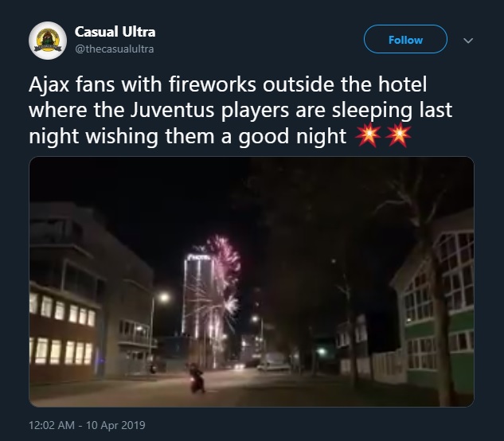Click the lit windows of left building

[63, 333]
